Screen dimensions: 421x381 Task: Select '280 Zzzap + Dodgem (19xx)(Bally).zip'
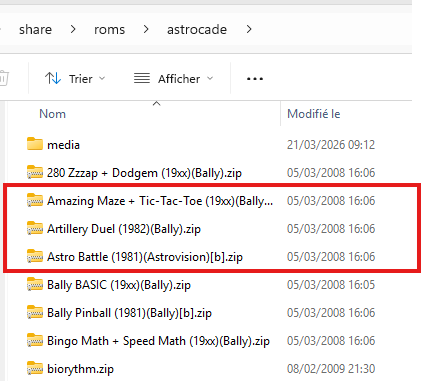[144, 173]
